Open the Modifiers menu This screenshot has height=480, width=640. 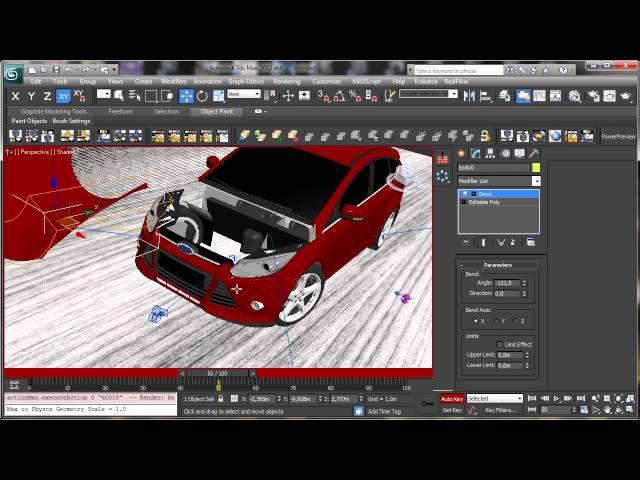(x=173, y=82)
